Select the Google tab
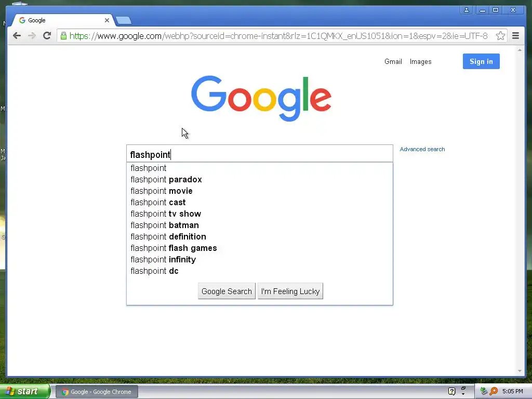The height and width of the screenshot is (399, 532). (63, 20)
